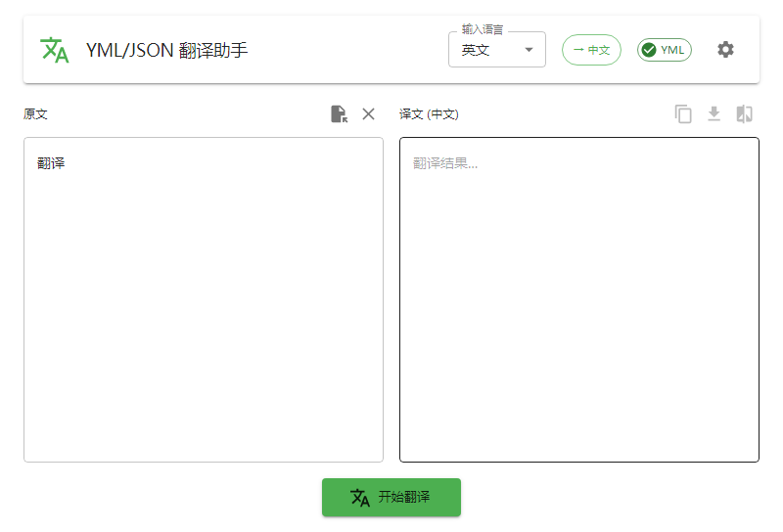The width and height of the screenshot is (783, 532).
Task: Click the checkmark circle in YML chip
Action: coord(649,50)
